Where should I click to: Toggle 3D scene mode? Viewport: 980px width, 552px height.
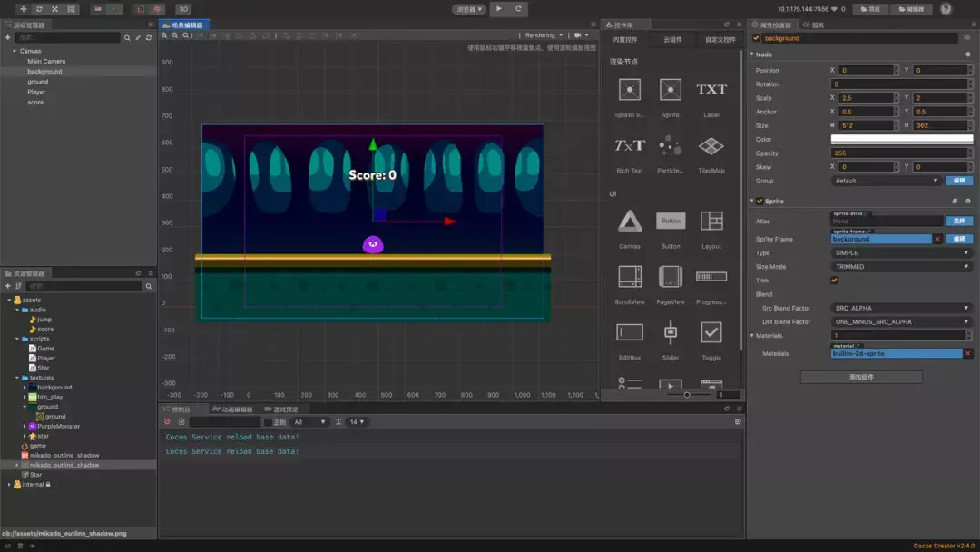point(182,9)
